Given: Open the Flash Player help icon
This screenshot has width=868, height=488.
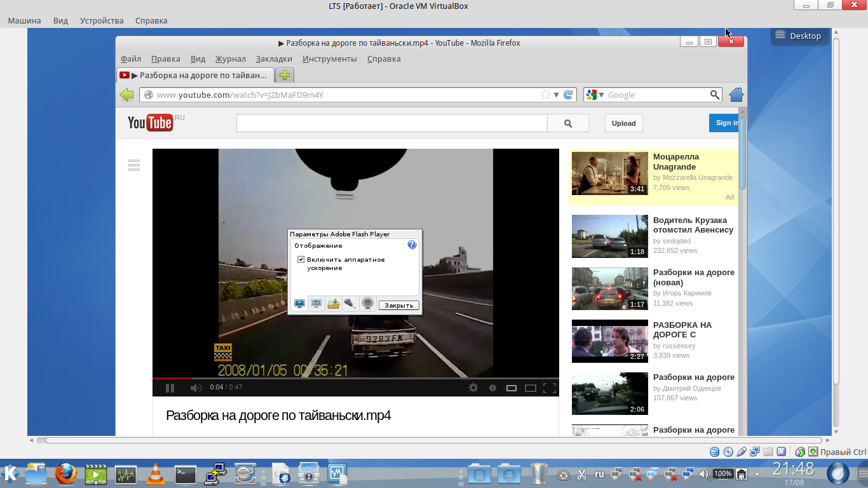Looking at the screenshot, I should 412,245.
